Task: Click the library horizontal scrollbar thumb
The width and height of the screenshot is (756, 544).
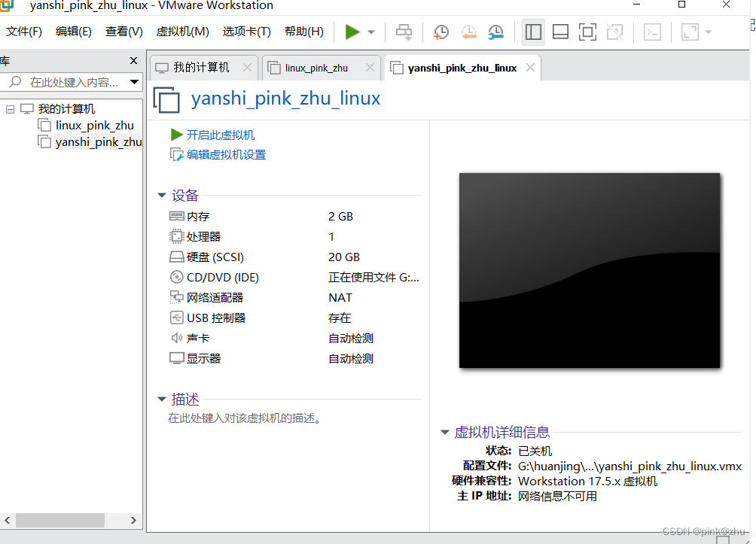Action: (x=60, y=521)
